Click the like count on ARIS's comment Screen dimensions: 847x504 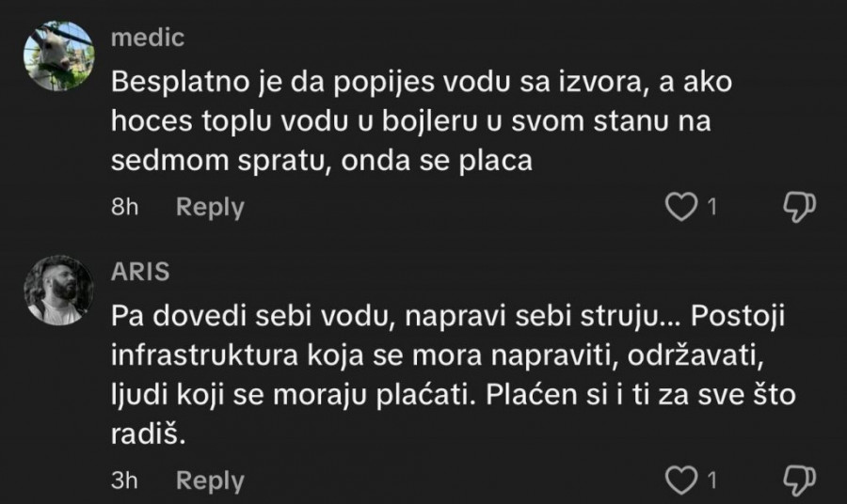click(x=712, y=480)
